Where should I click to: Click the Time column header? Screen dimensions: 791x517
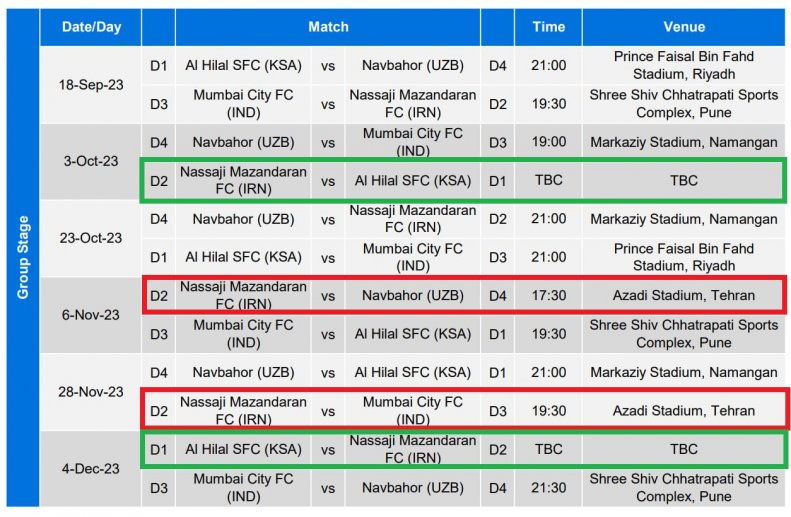548,27
